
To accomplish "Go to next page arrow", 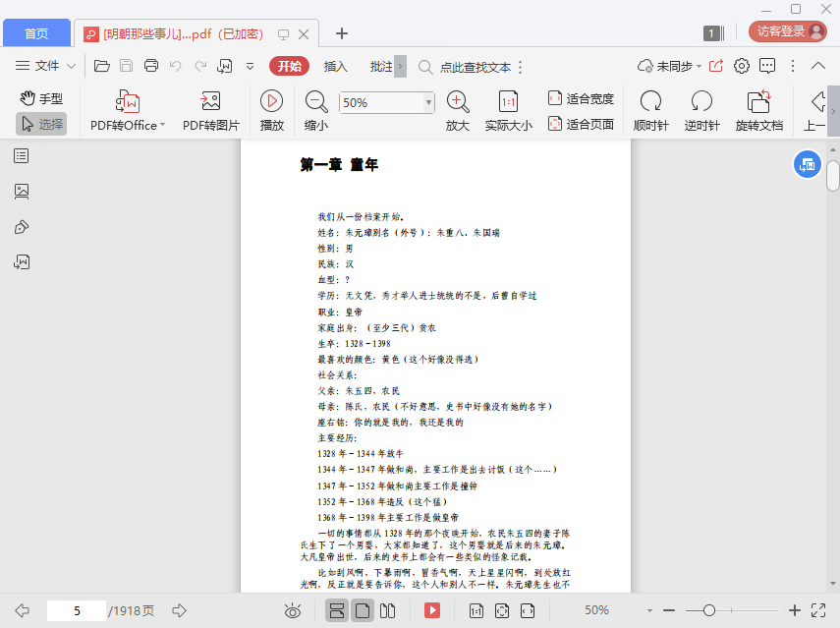I will (x=180, y=610).
